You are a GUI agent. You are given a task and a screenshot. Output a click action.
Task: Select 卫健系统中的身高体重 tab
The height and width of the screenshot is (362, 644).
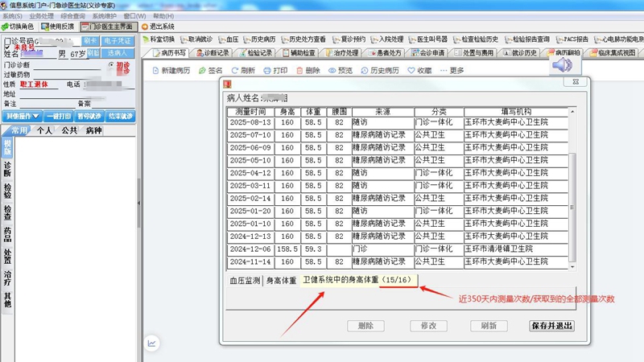(x=357, y=280)
